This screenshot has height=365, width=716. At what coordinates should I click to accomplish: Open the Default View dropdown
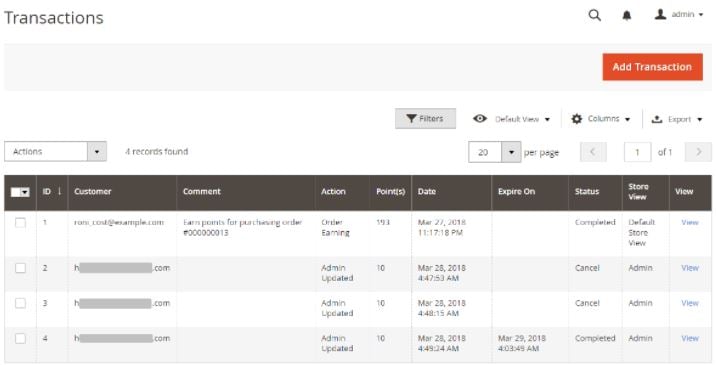(x=522, y=119)
